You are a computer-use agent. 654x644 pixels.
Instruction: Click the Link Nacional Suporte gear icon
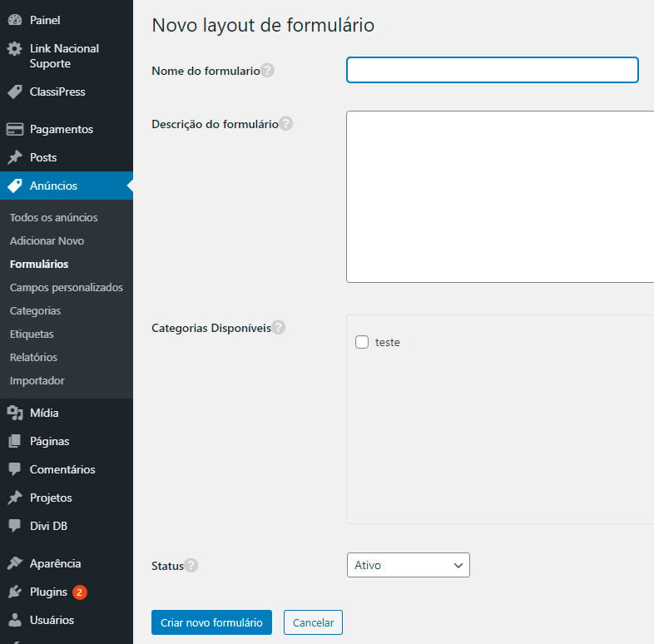pos(14,49)
